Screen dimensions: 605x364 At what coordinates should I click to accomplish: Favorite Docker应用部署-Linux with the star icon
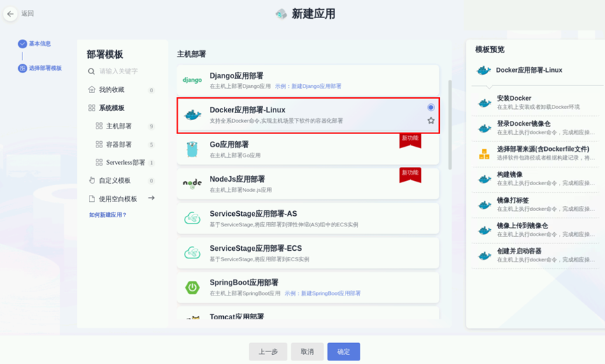pyautogui.click(x=431, y=121)
